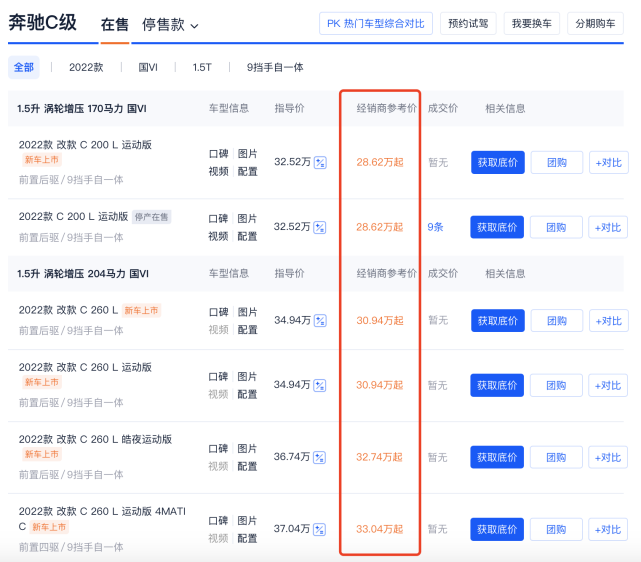Open the 2022款 改款 C 260 L model link
Screen dimensions: 641x562
(68, 310)
